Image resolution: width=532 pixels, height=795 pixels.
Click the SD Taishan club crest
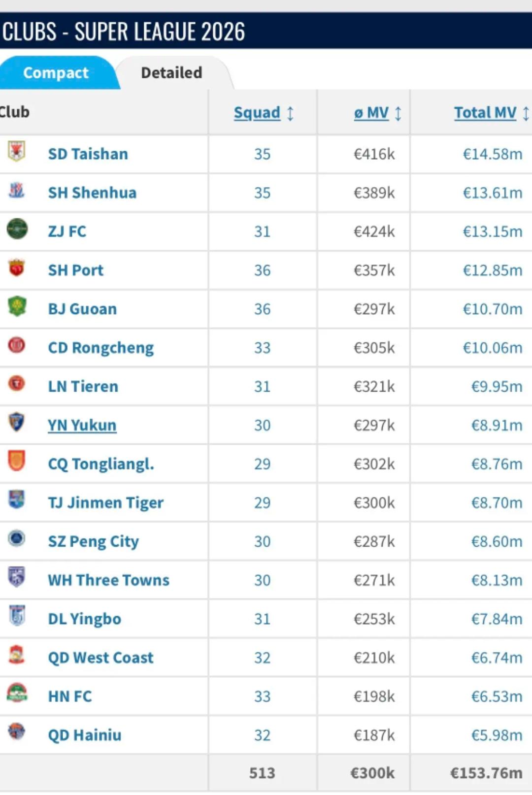(16, 151)
